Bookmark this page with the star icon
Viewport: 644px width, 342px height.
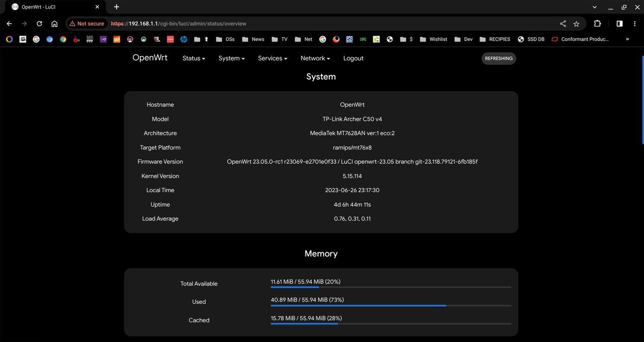click(577, 24)
